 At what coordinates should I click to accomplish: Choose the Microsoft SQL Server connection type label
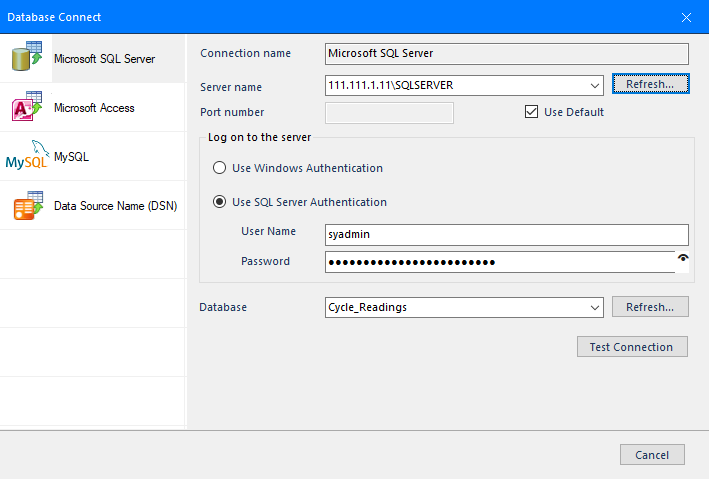[104, 59]
